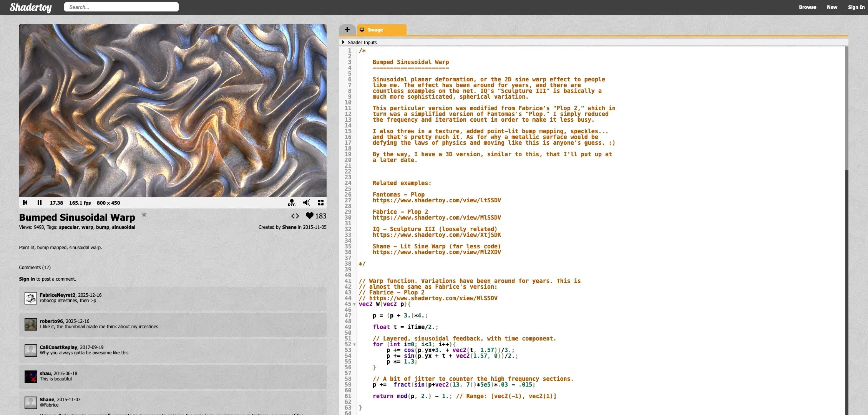Image resolution: width=868 pixels, height=415 pixels.
Task: Click the <> embed code icon
Action: coord(295,216)
